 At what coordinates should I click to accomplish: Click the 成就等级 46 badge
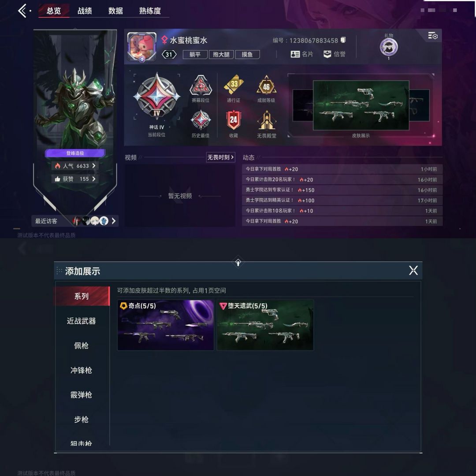click(266, 85)
